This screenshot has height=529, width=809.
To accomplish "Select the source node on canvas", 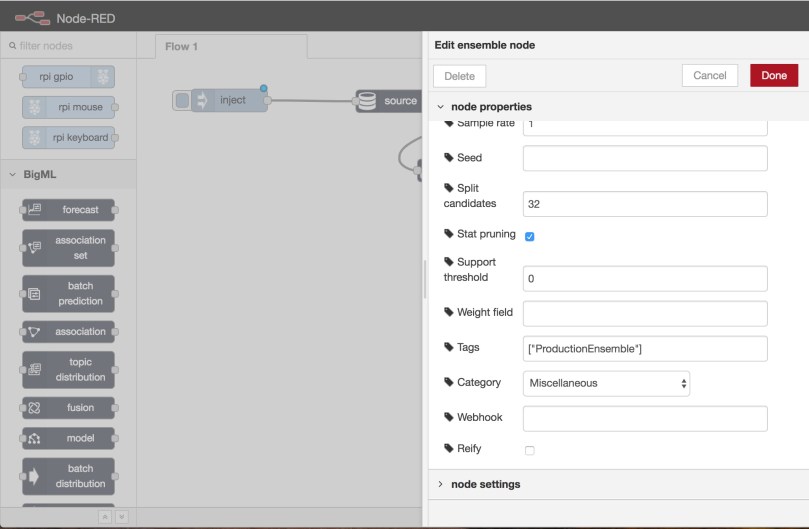I will 390,101.
